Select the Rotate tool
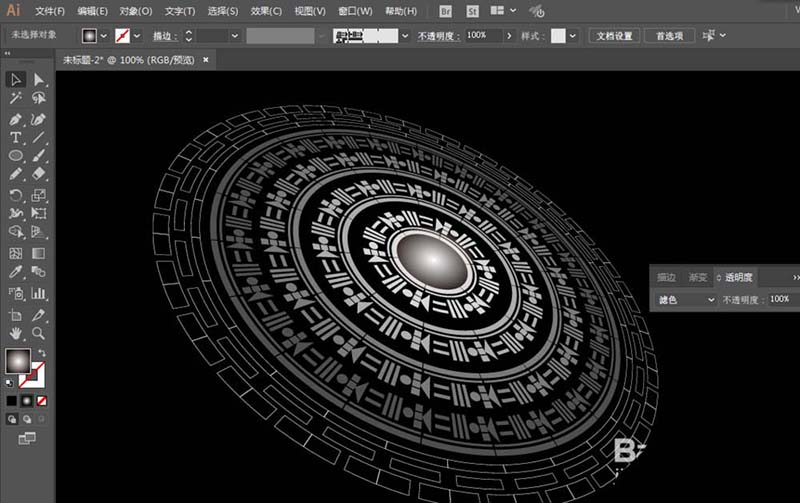800x503 pixels. 16,195
